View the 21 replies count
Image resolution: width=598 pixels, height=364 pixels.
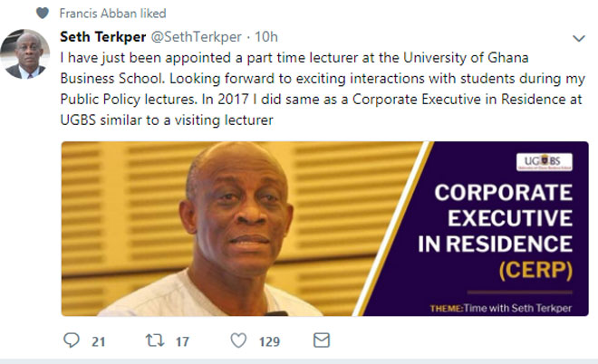100,341
